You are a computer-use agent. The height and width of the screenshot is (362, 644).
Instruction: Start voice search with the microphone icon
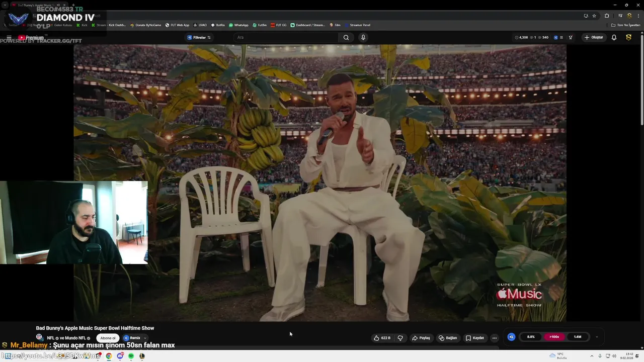click(x=363, y=37)
